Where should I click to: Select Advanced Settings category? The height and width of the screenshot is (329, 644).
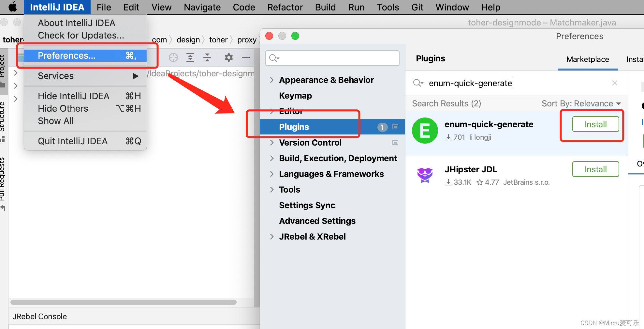point(317,221)
